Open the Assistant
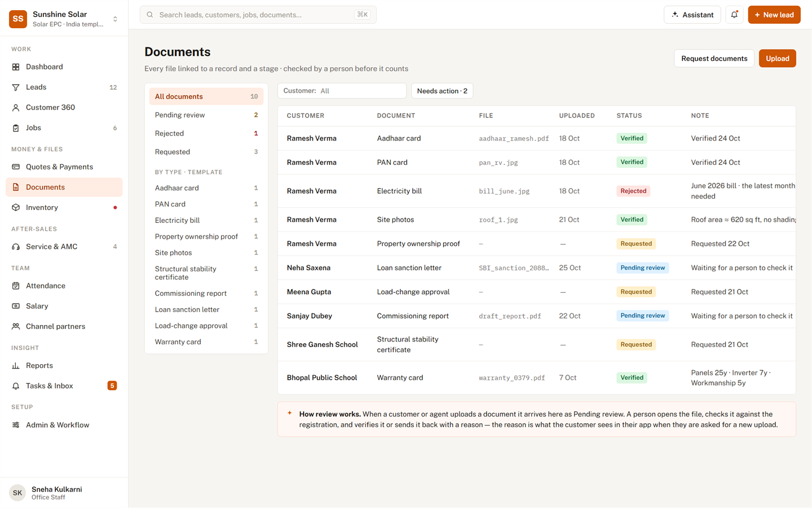Screen dimensions: 812x508 (x=692, y=15)
